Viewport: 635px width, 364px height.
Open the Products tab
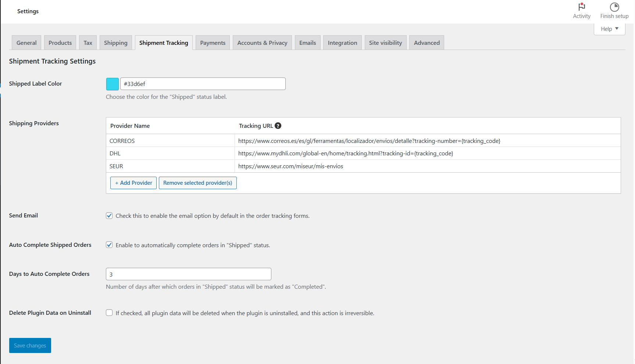[60, 43]
